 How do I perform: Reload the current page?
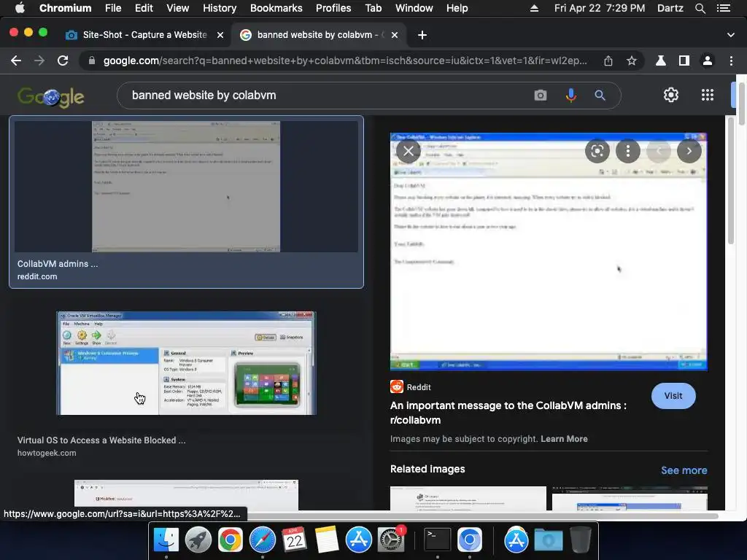point(63,61)
